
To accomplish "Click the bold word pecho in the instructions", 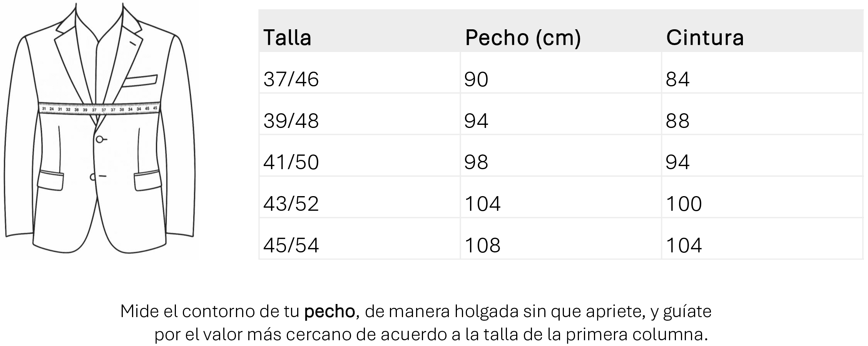I will 329,311.
